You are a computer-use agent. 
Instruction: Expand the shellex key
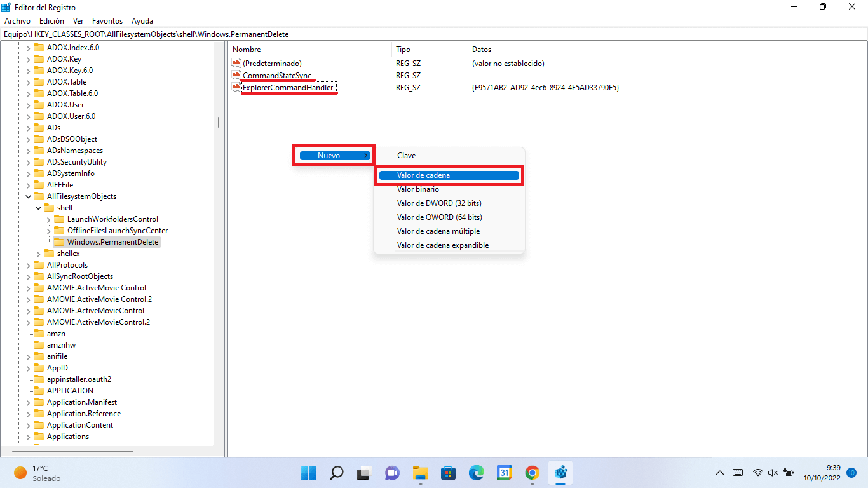(38, 254)
